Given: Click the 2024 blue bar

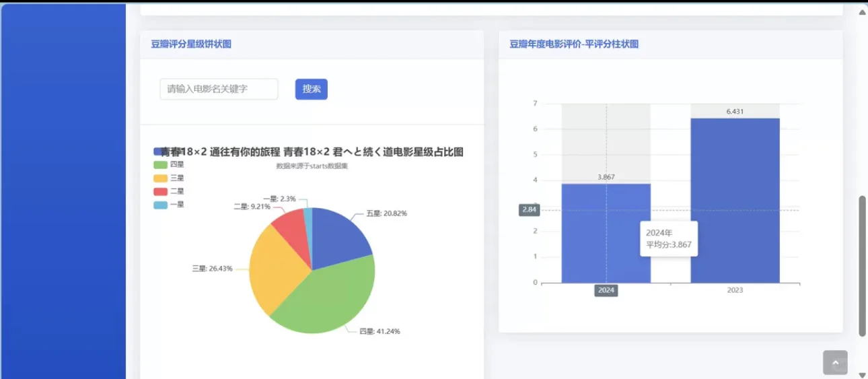Looking at the screenshot, I should pyautogui.click(x=606, y=233).
